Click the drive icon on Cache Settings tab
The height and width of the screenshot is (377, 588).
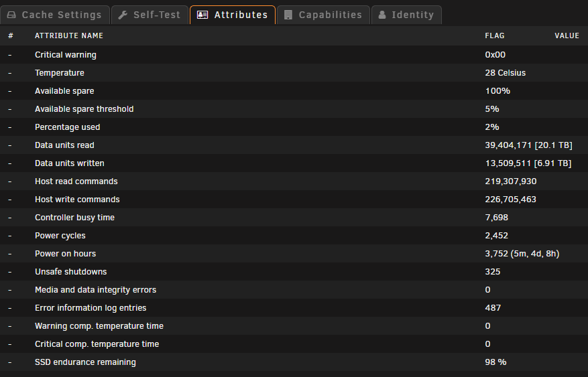coord(11,15)
